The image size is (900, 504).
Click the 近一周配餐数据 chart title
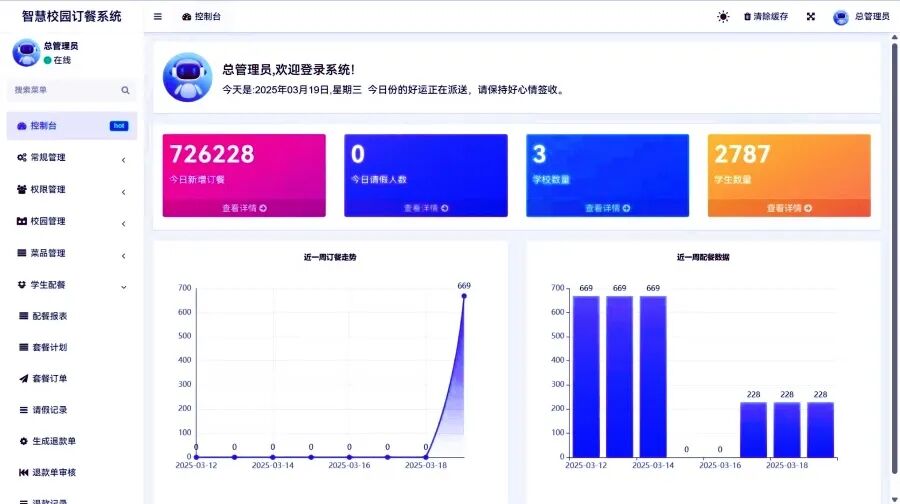[x=703, y=257]
